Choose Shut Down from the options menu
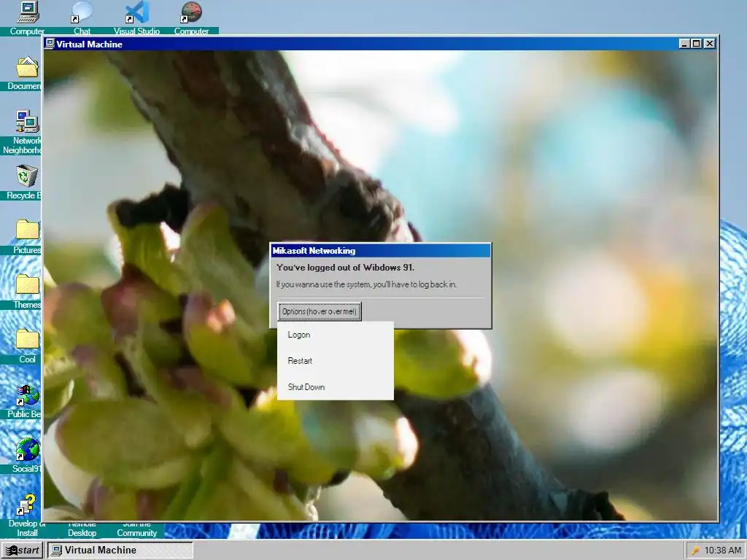This screenshot has height=560, width=747. 336,387
